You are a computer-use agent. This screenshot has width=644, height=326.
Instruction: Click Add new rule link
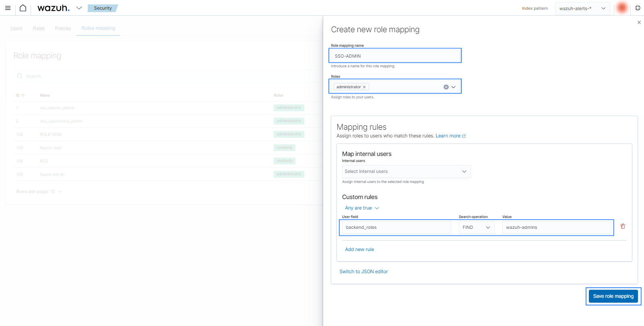coord(359,249)
